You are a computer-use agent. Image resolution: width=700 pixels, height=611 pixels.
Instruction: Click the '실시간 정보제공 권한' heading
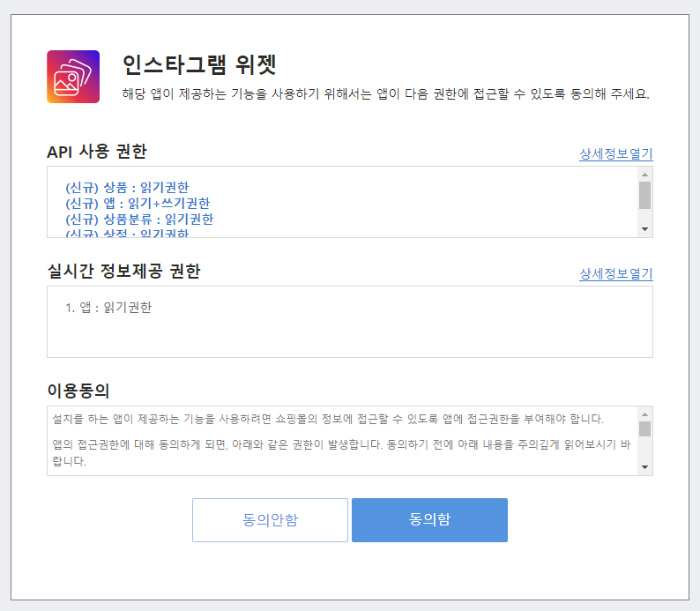pyautogui.click(x=124, y=271)
